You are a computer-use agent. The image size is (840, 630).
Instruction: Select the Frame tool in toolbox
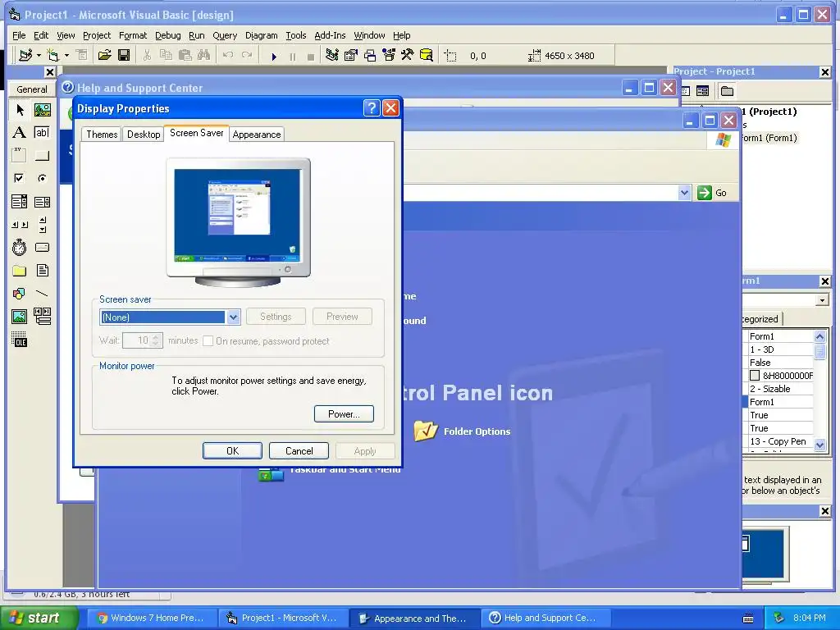click(x=20, y=155)
